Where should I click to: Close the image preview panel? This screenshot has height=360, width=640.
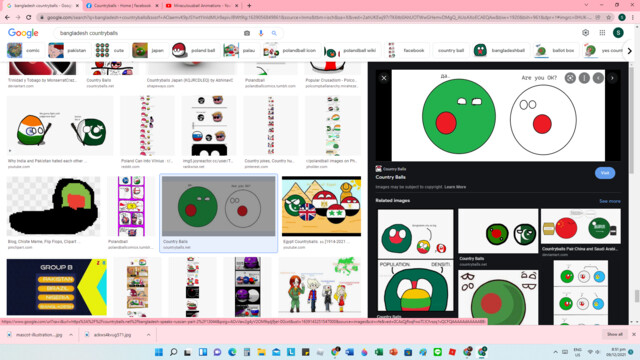[384, 78]
